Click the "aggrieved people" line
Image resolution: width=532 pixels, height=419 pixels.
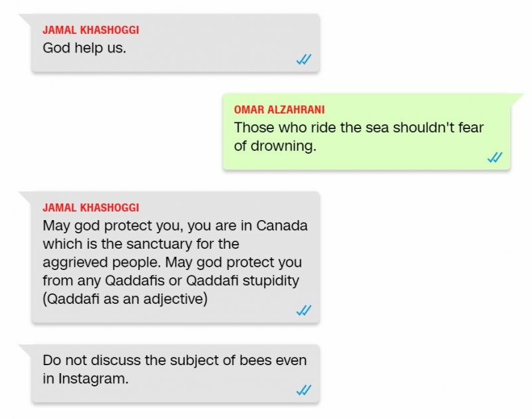pos(172,263)
